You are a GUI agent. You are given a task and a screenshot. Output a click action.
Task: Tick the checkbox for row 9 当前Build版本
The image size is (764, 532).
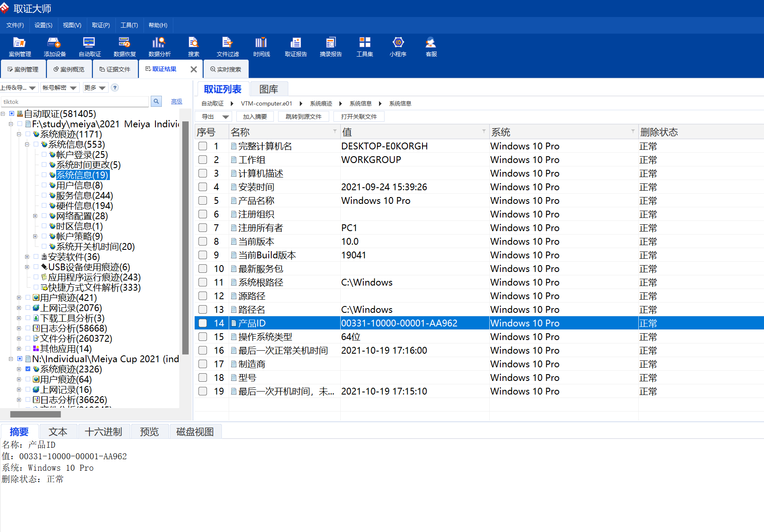click(x=203, y=255)
